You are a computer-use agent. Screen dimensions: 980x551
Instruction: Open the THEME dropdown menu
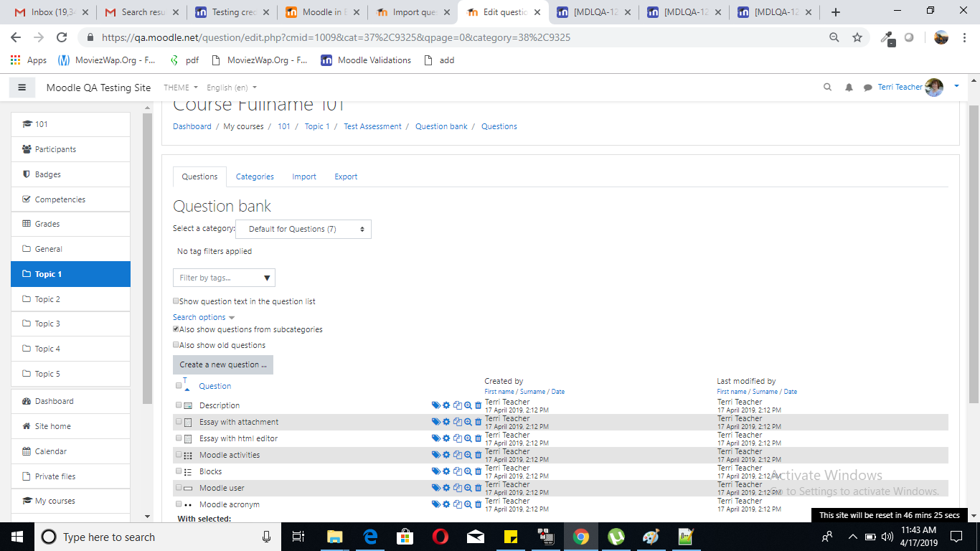pos(181,88)
